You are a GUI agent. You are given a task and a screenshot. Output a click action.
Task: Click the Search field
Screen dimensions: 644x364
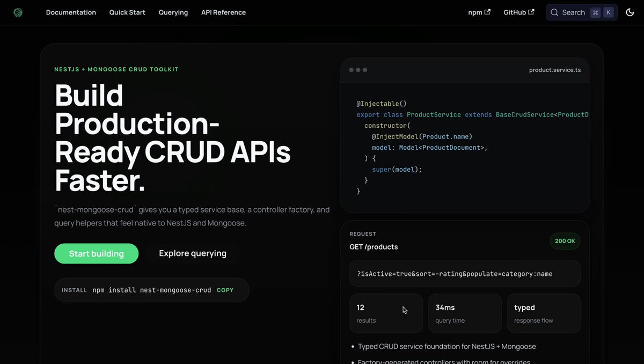coord(582,12)
